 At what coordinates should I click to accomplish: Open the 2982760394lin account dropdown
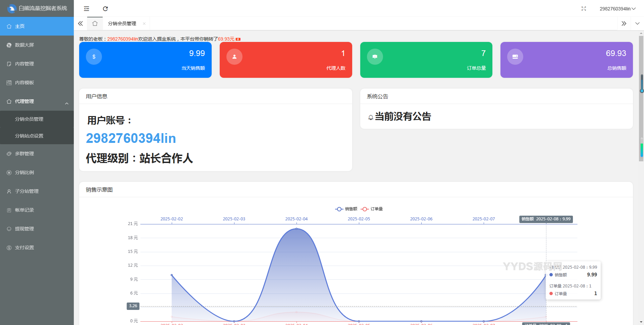617,9
